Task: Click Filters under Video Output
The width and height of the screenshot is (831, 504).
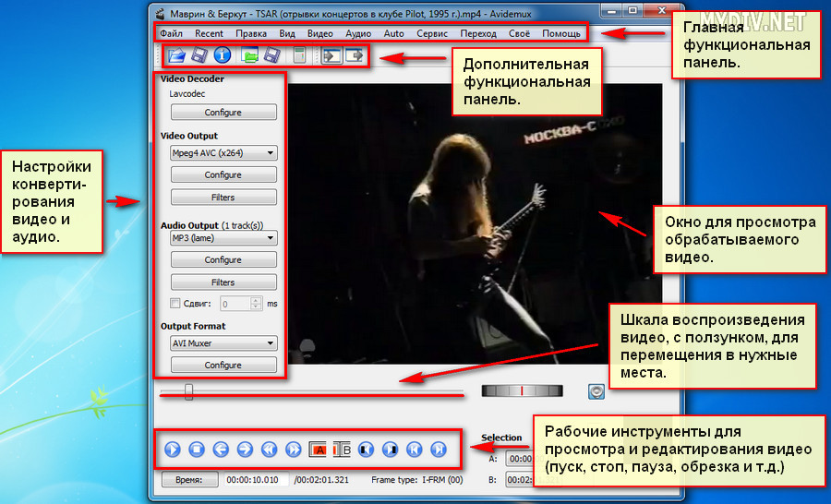Action: [223, 198]
